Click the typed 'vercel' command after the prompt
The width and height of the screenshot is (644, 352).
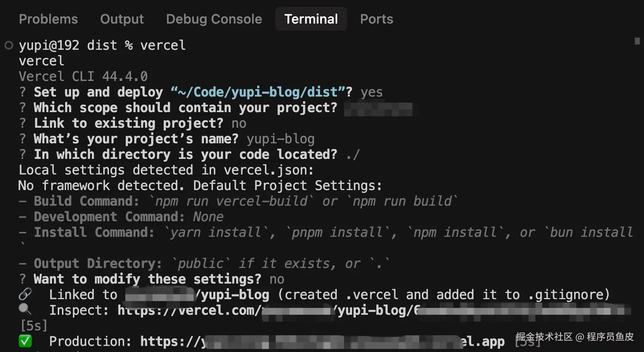[163, 46]
